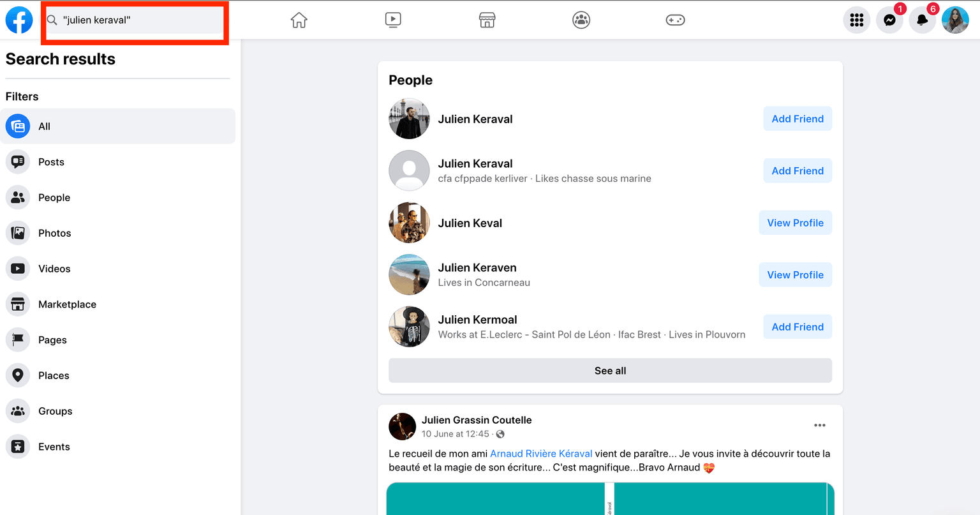980x515 pixels.
Task: Click the Facebook logo
Action: 19,20
